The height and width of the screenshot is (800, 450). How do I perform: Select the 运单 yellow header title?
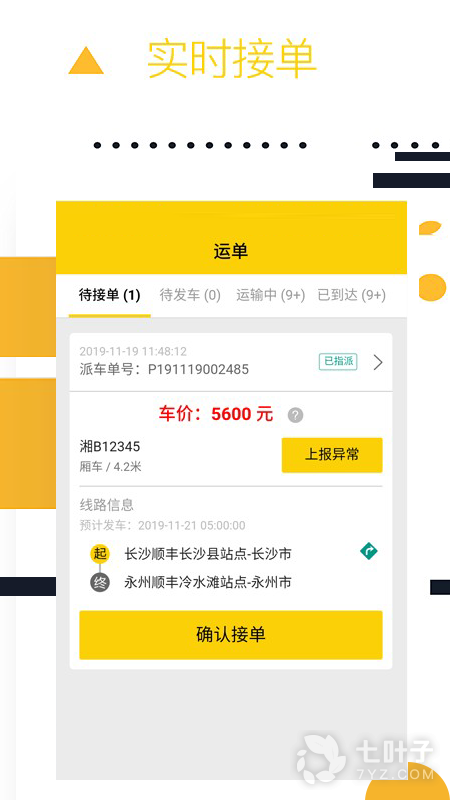231,251
